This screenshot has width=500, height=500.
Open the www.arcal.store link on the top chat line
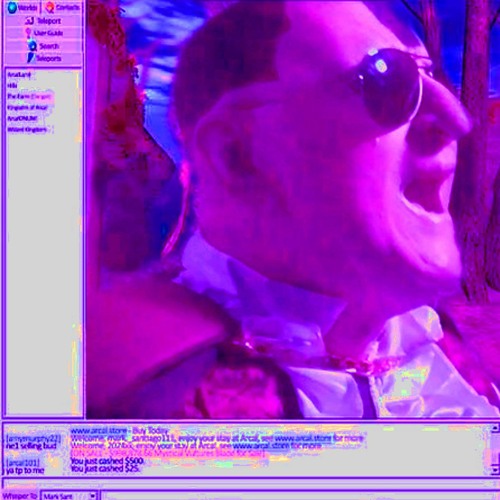click(x=99, y=431)
